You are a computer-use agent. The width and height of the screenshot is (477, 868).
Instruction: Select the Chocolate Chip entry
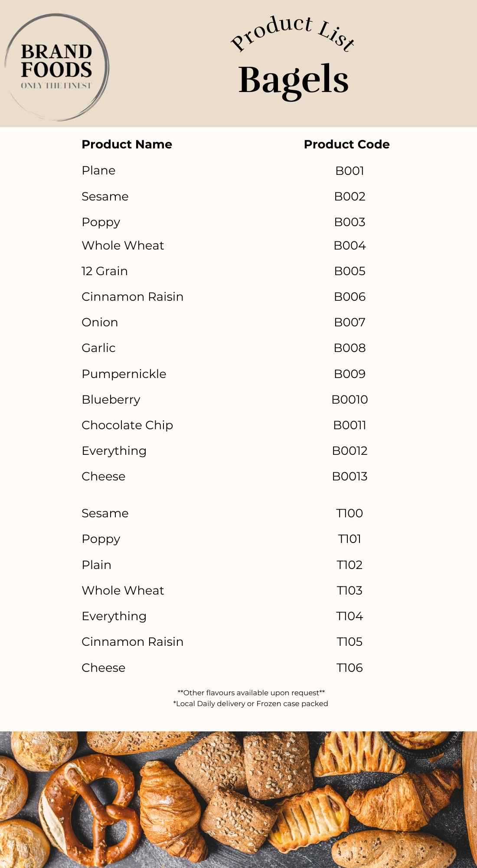point(127,425)
